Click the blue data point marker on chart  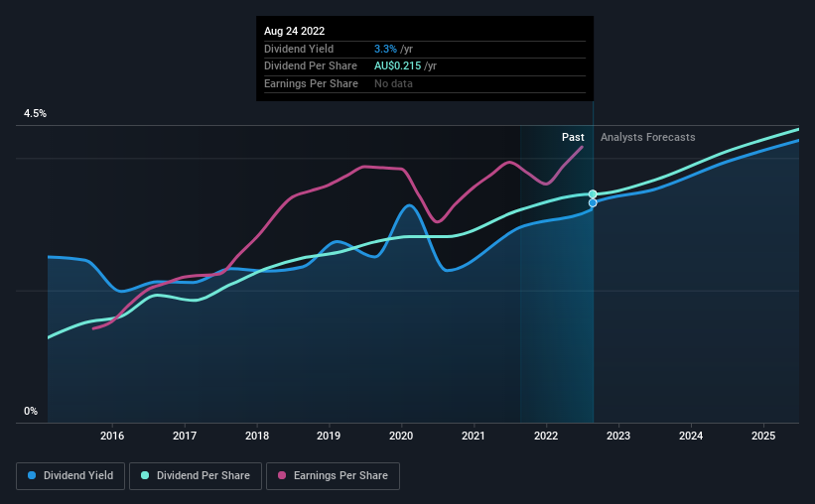[593, 203]
